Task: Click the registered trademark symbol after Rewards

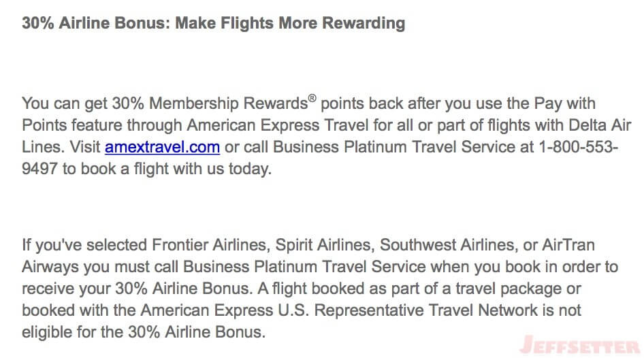Action: point(312,99)
